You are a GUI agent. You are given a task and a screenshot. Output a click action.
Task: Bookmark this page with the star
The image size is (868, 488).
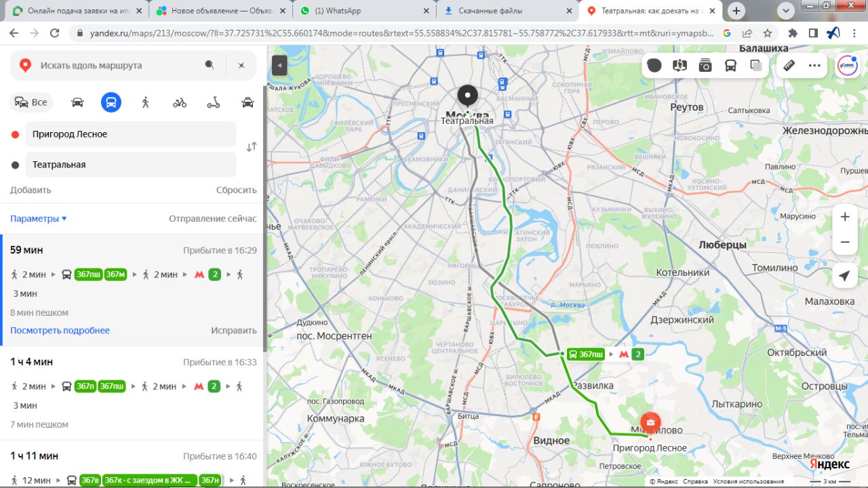(768, 33)
